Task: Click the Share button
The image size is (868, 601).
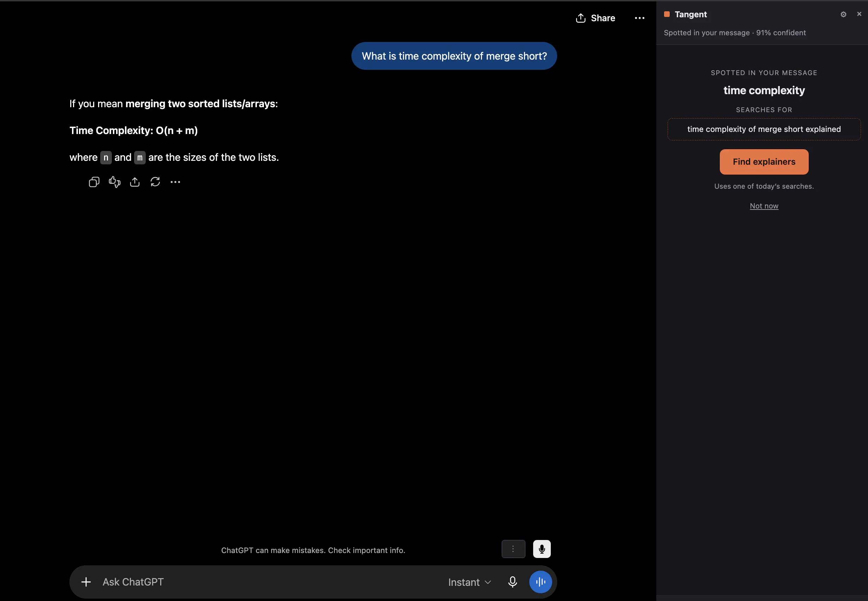Action: (x=595, y=18)
